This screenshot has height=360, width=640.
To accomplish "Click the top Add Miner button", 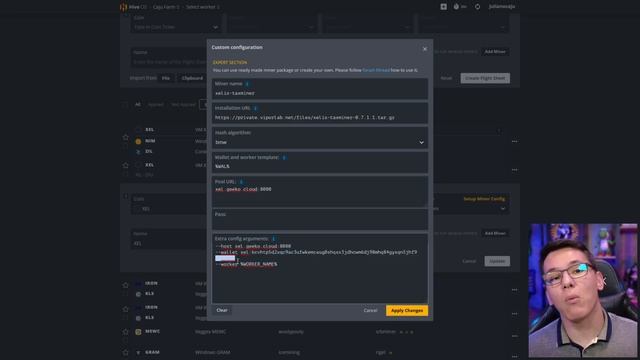I will click(495, 52).
